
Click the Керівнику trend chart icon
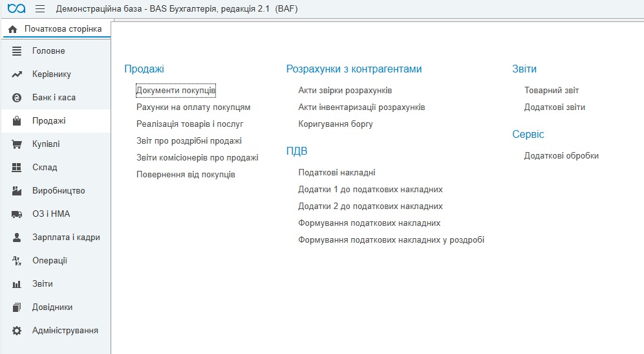point(17,74)
